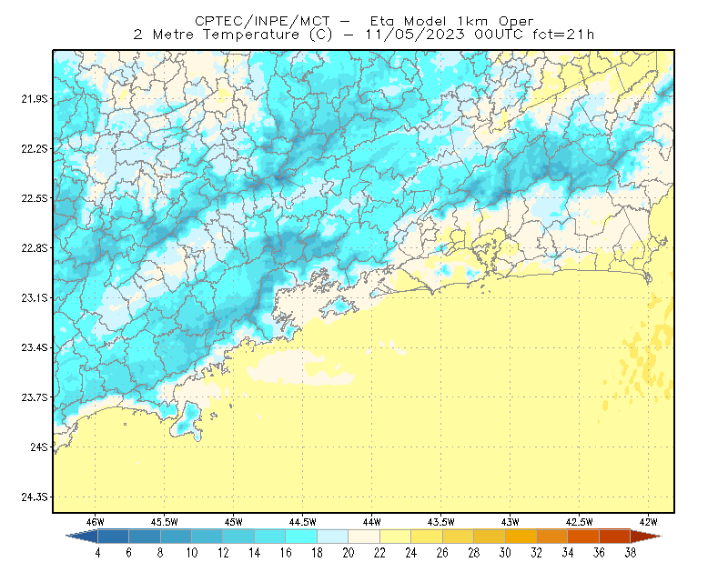Viewport: 728px width, 562px height.
Task: Select the 30–32 degree orange colorbar swatch
Action: click(x=521, y=537)
